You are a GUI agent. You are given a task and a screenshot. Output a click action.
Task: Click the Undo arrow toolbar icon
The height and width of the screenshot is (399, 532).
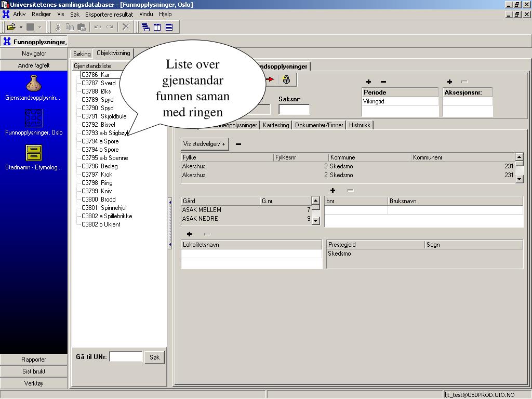(x=98, y=27)
